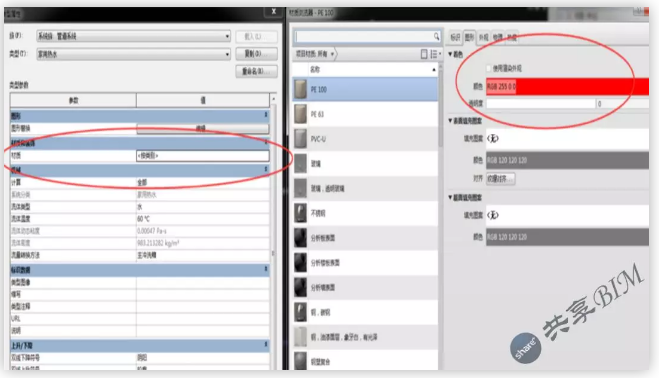This screenshot has height=378, width=659.
Task: Click the 类型注释 value cell
Action: [203, 306]
